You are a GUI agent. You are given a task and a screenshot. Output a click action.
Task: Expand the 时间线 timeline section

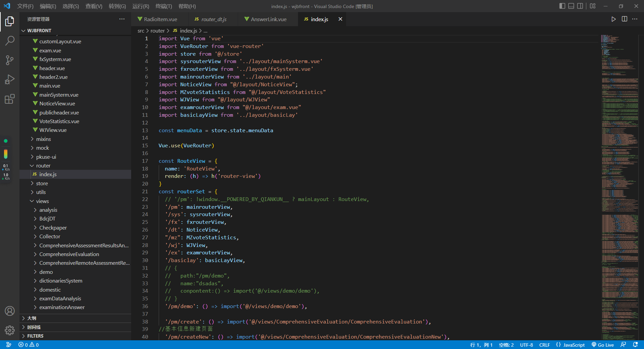point(75,327)
